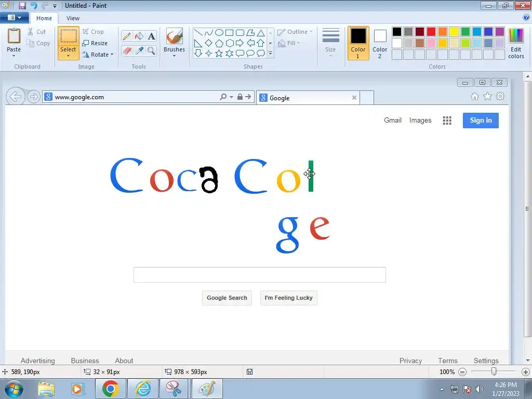
Task: Click the Save icon in title bar
Action: click(22, 5)
